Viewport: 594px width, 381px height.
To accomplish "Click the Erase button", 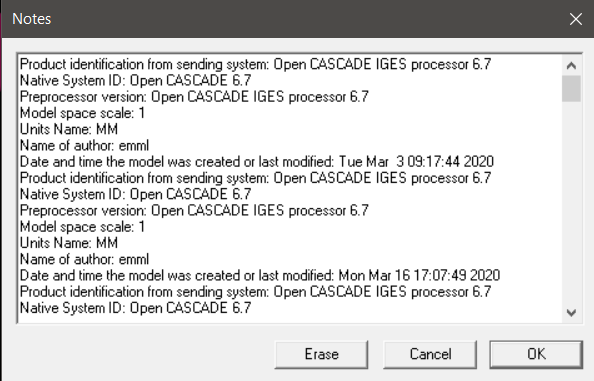I will 321,354.
